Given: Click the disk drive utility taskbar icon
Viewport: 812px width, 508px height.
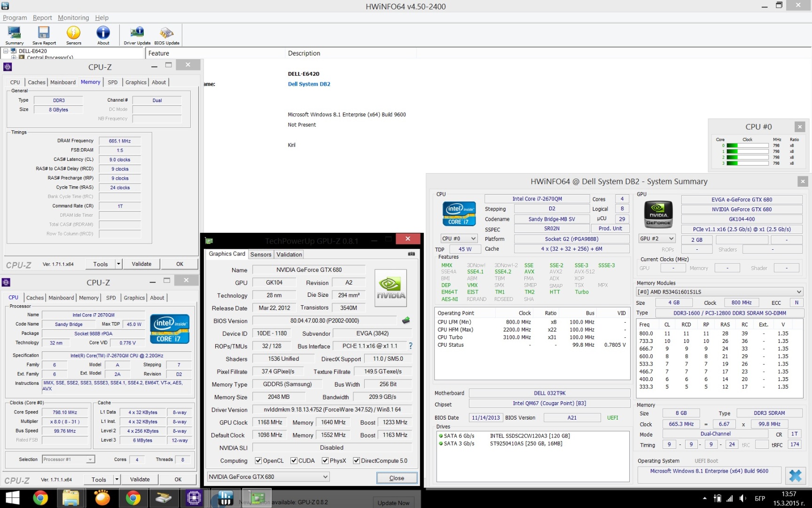Looking at the screenshot, I should point(164,498).
